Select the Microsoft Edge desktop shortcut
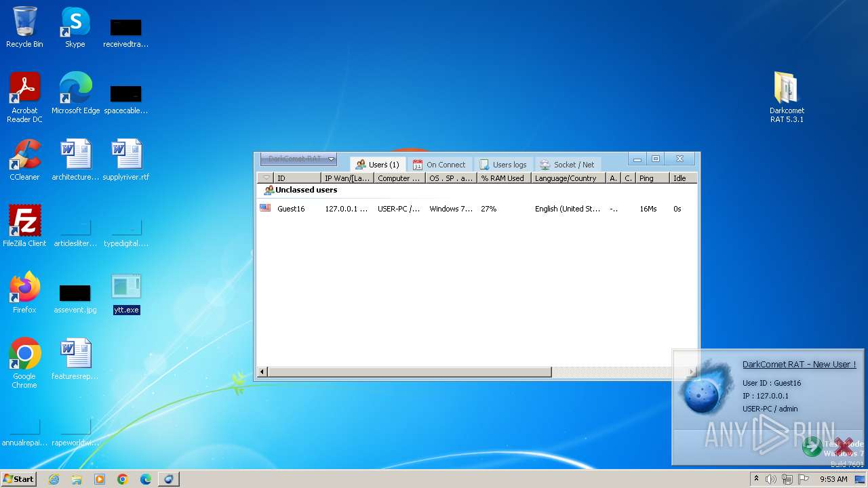868x488 pixels. (76, 93)
